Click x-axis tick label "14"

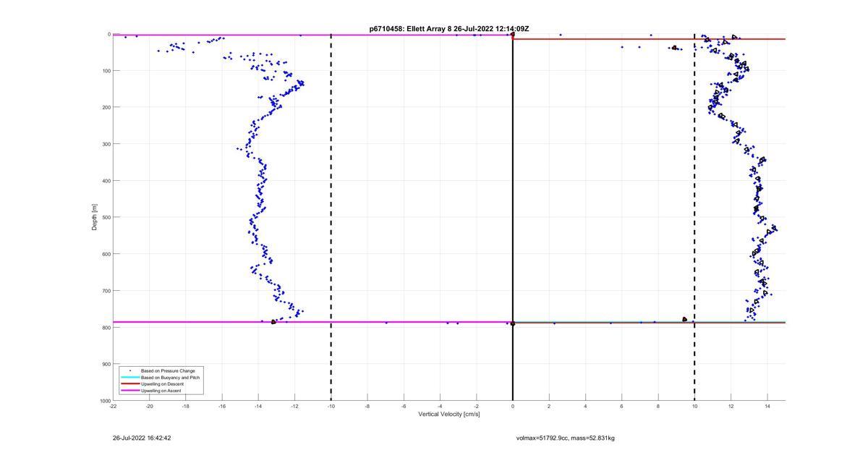(767, 406)
